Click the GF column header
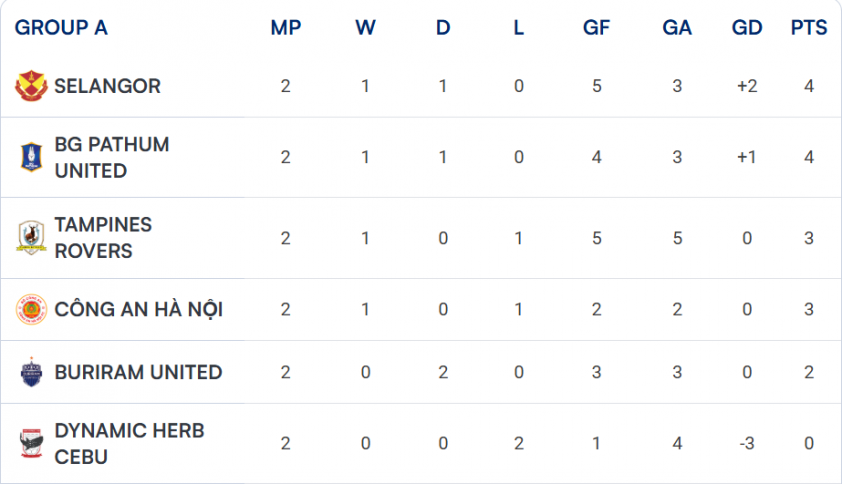The height and width of the screenshot is (484, 842). pyautogui.click(x=596, y=28)
